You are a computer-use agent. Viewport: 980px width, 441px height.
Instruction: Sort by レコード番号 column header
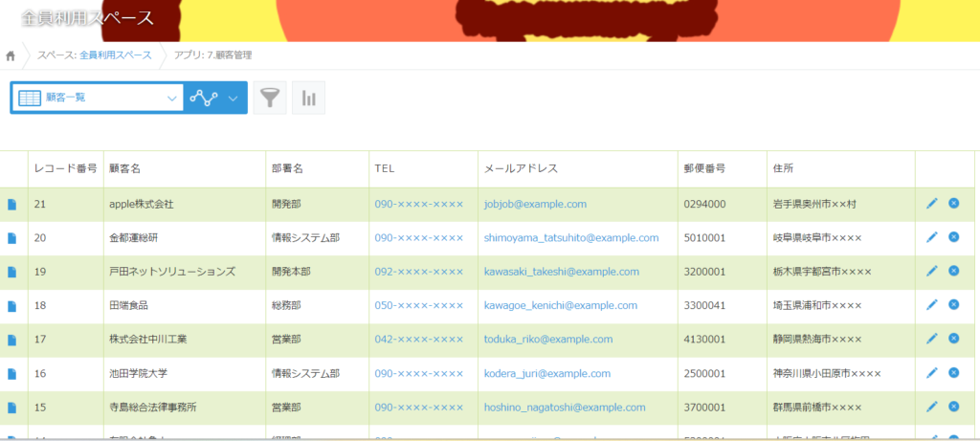click(x=65, y=169)
